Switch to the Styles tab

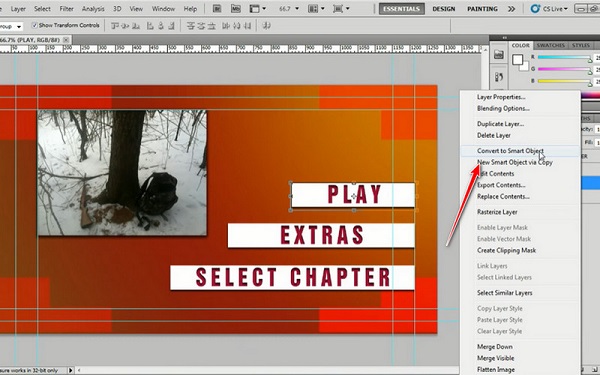pos(580,45)
